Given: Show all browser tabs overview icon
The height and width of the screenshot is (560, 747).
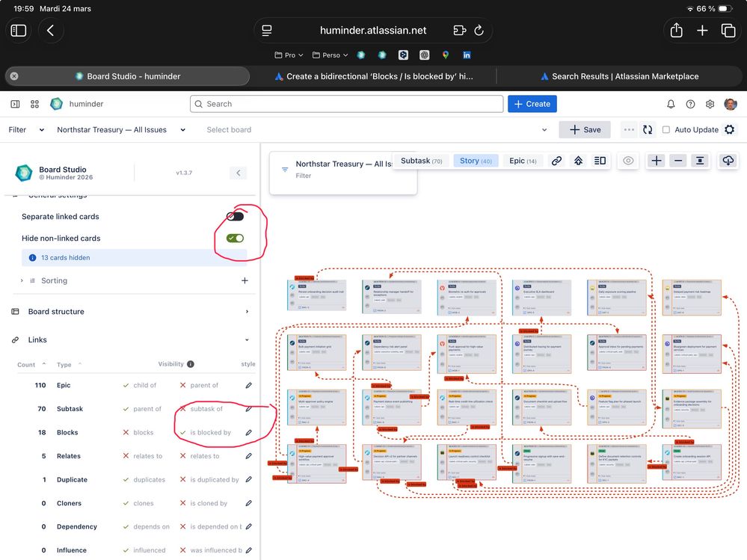Looking at the screenshot, I should click(x=728, y=31).
